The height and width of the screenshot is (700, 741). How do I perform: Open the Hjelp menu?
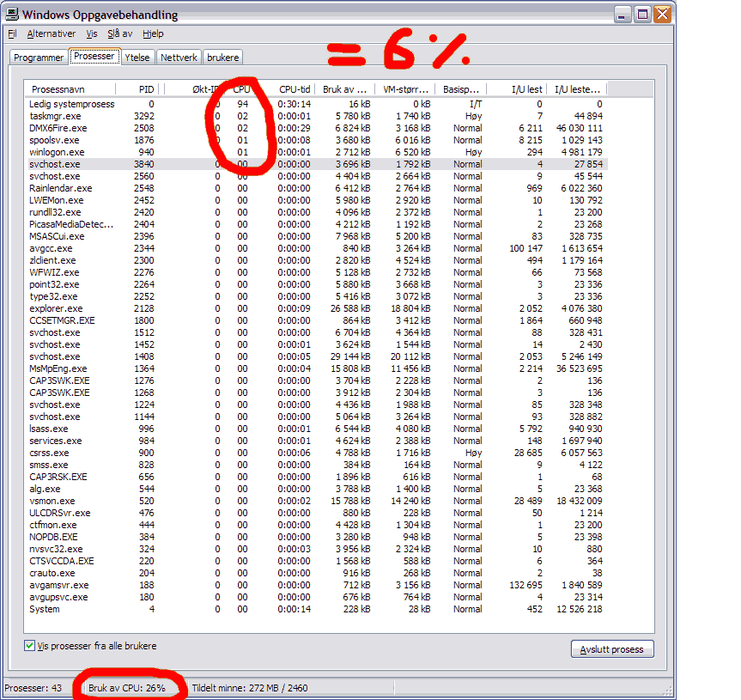153,33
